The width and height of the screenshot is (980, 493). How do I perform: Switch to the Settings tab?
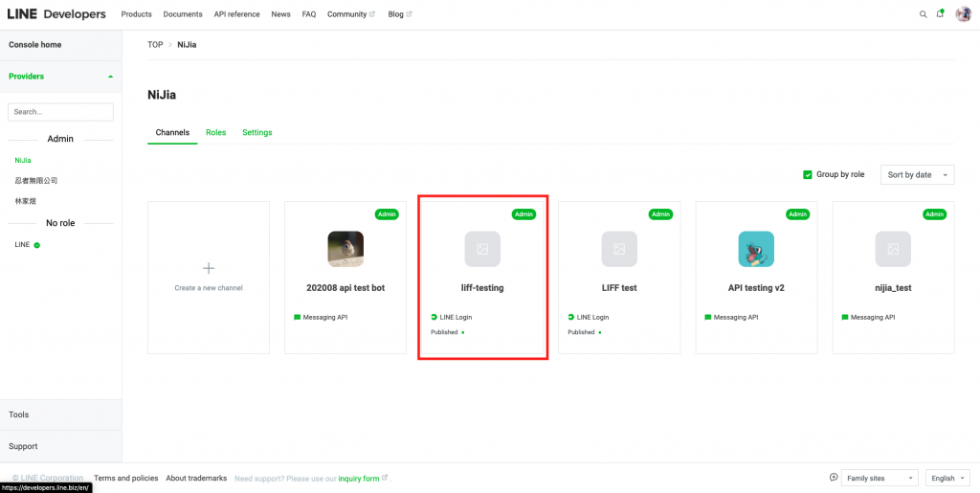click(256, 132)
